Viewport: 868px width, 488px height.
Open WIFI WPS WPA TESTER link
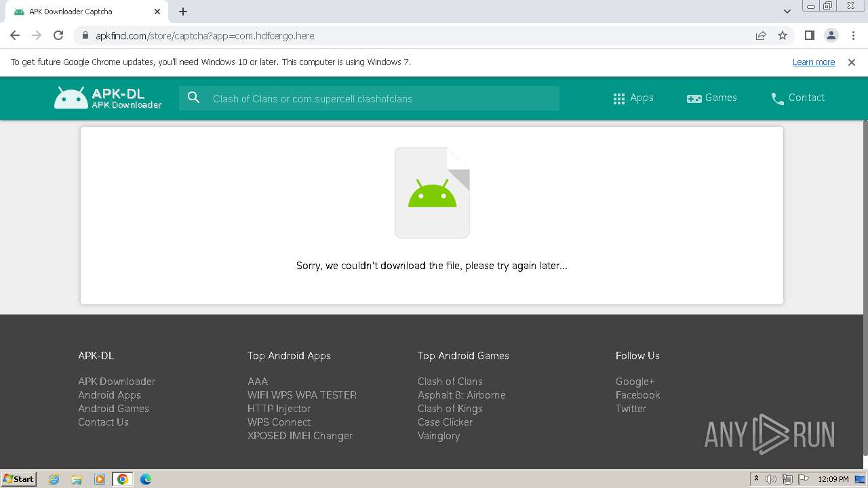coord(302,395)
